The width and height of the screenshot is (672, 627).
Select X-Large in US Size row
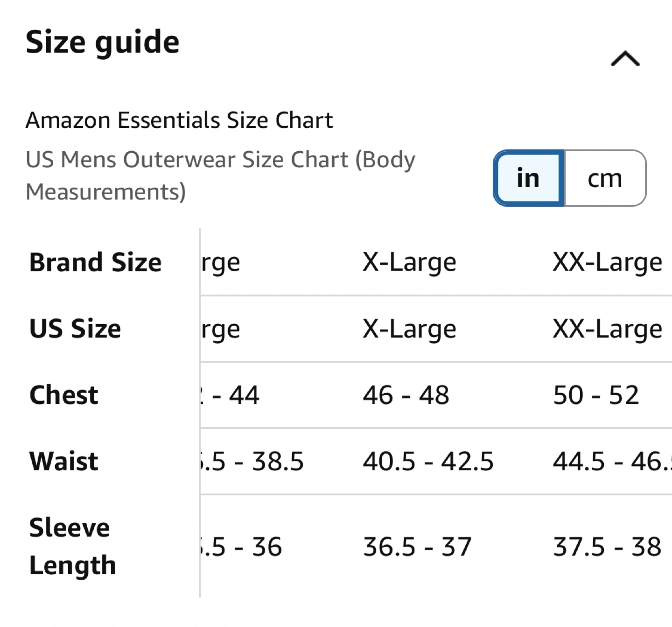point(409,329)
